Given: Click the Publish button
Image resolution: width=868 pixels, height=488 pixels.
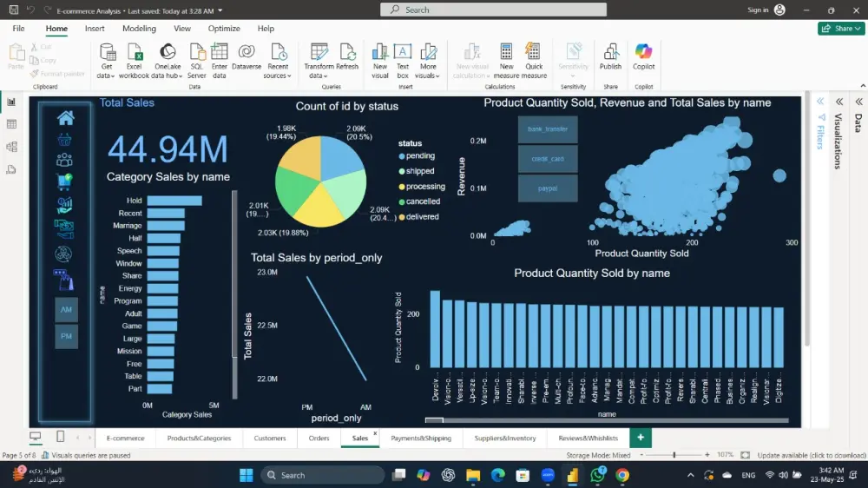Looking at the screenshot, I should point(610,57).
